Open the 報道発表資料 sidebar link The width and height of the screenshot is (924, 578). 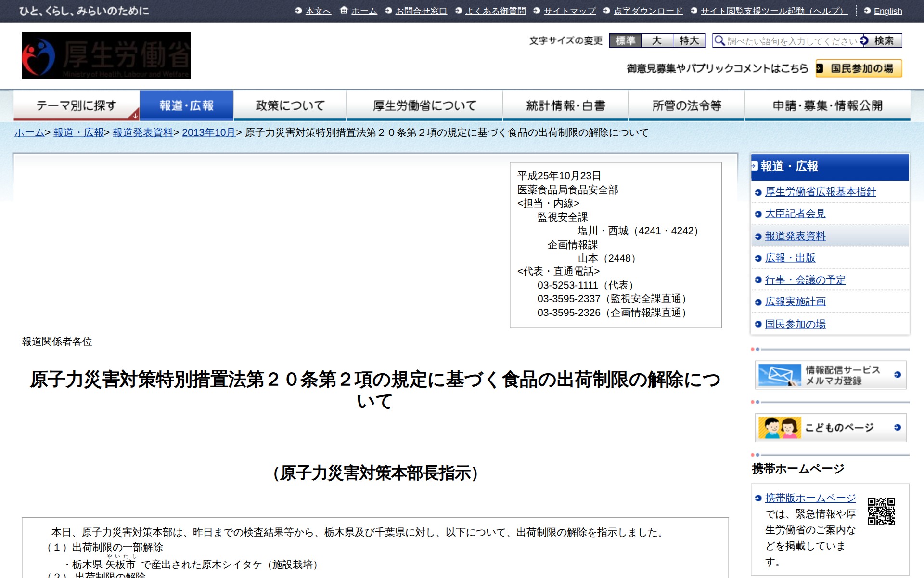pos(795,236)
